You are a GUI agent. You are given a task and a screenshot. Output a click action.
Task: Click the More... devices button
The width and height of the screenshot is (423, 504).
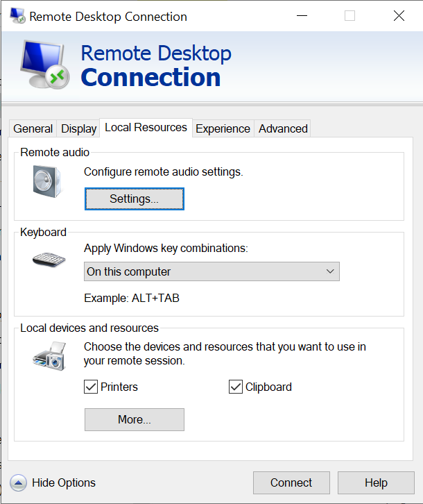click(135, 420)
